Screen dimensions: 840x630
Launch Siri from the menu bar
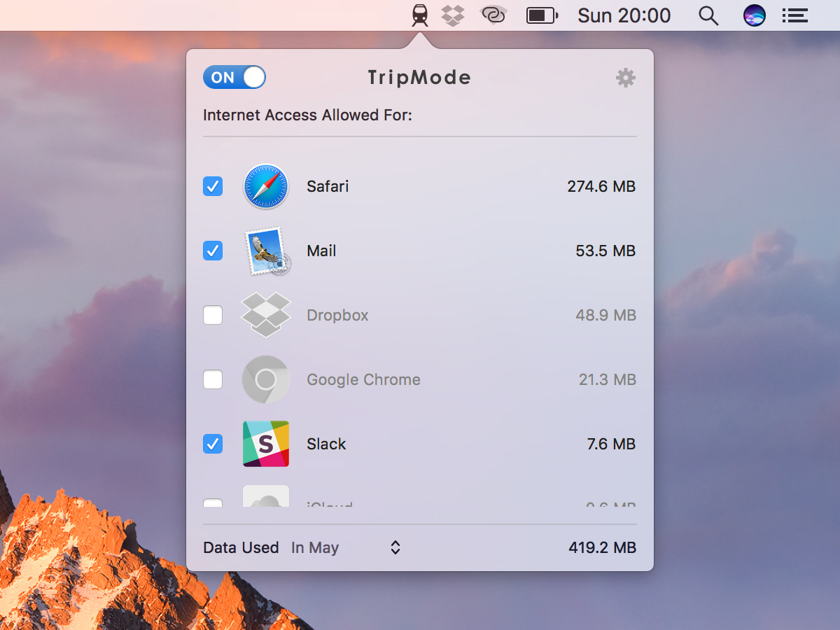tap(754, 15)
